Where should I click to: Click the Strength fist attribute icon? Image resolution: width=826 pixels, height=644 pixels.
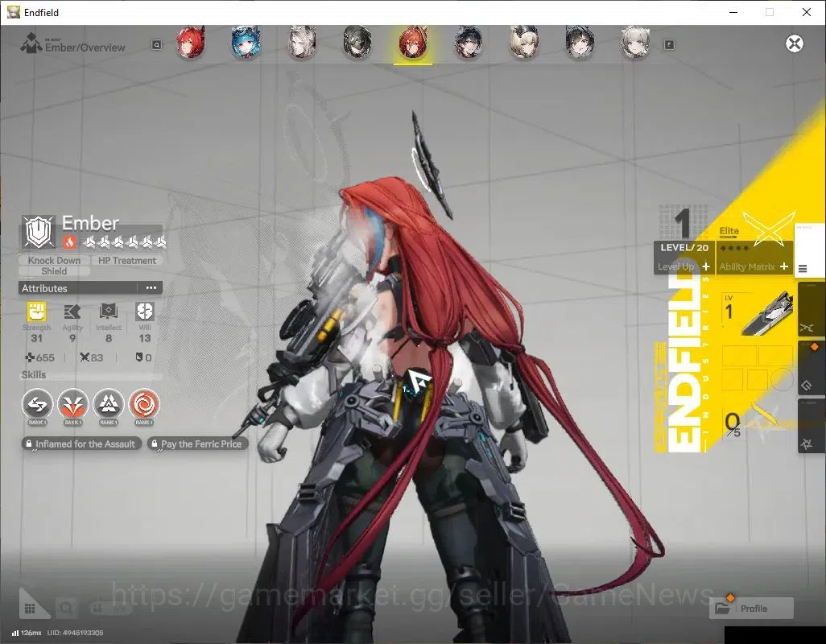click(36, 312)
